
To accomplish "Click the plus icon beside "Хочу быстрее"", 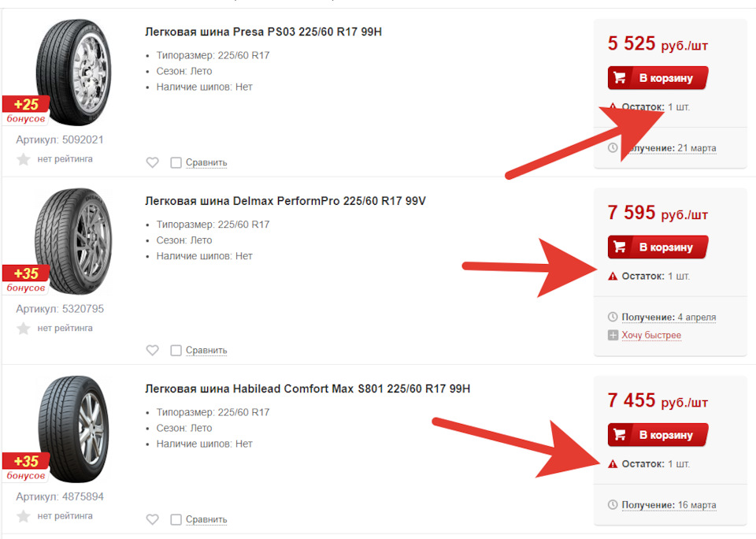I will click(613, 336).
